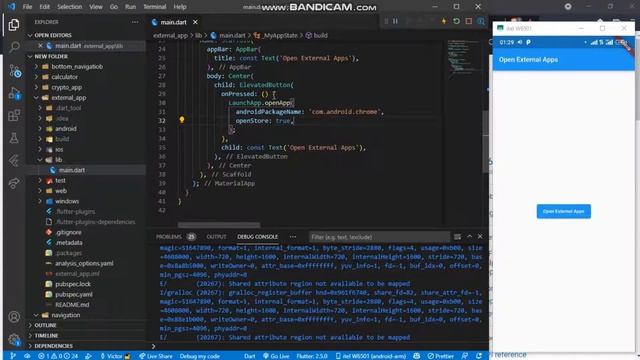Click Go Live in status bar
Viewport: 640px width, 360px height.
[276, 356]
